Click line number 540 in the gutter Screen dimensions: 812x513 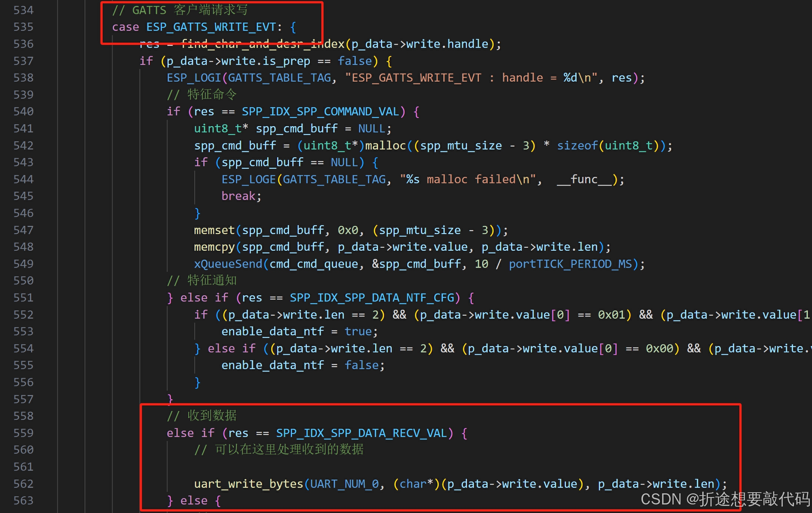(23, 111)
